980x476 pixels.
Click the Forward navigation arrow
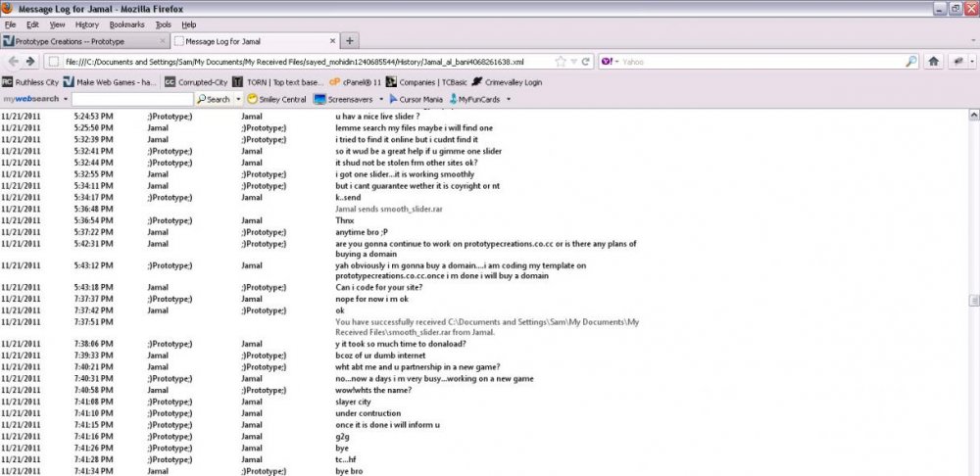[x=29, y=61]
